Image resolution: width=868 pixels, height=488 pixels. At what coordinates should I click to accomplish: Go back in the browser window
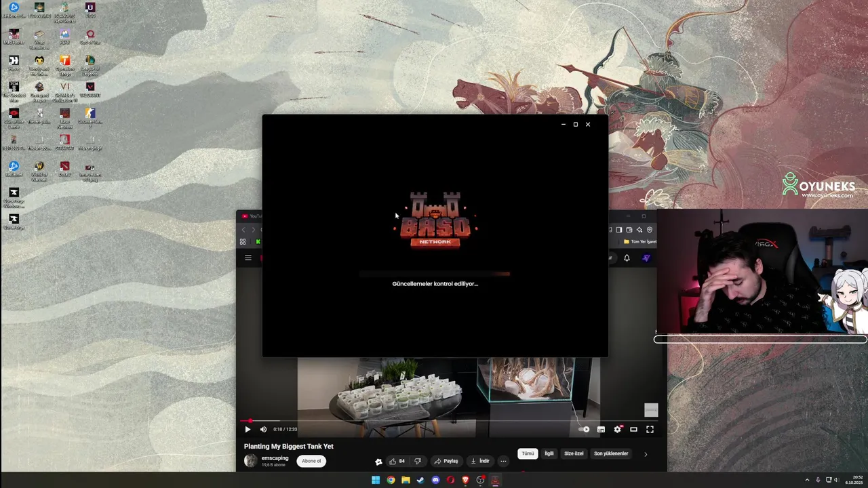[243, 230]
